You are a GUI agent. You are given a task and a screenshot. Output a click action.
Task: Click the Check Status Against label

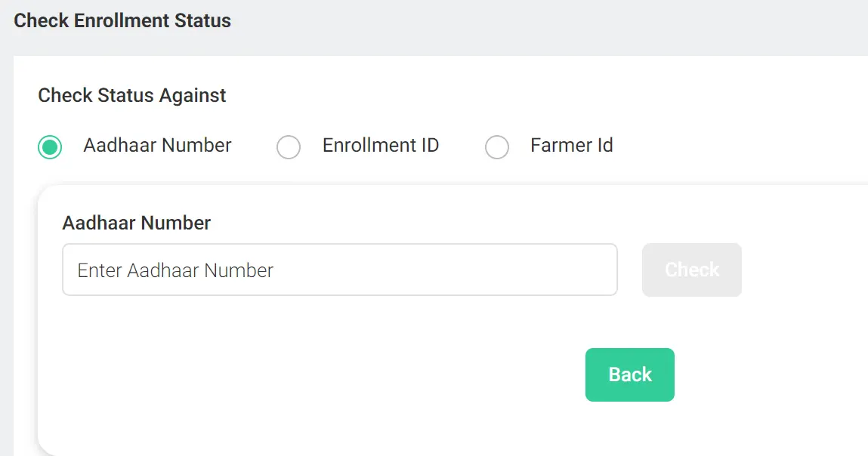(131, 95)
